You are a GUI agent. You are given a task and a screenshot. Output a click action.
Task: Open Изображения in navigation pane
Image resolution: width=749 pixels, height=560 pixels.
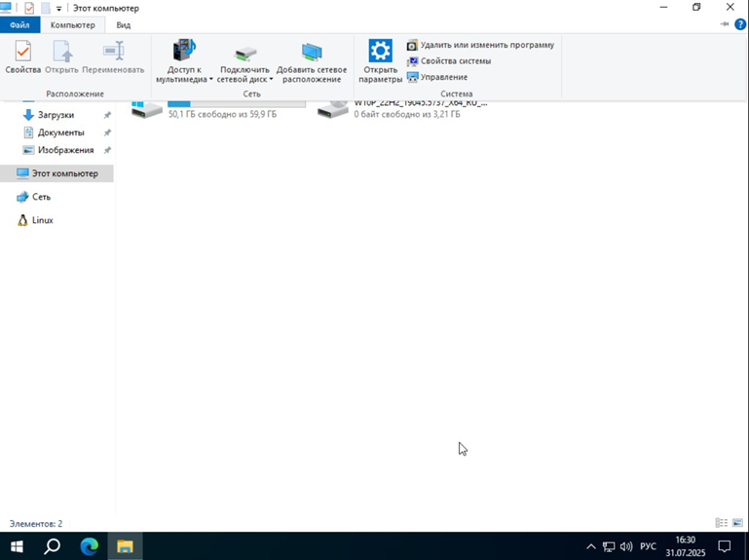(65, 150)
